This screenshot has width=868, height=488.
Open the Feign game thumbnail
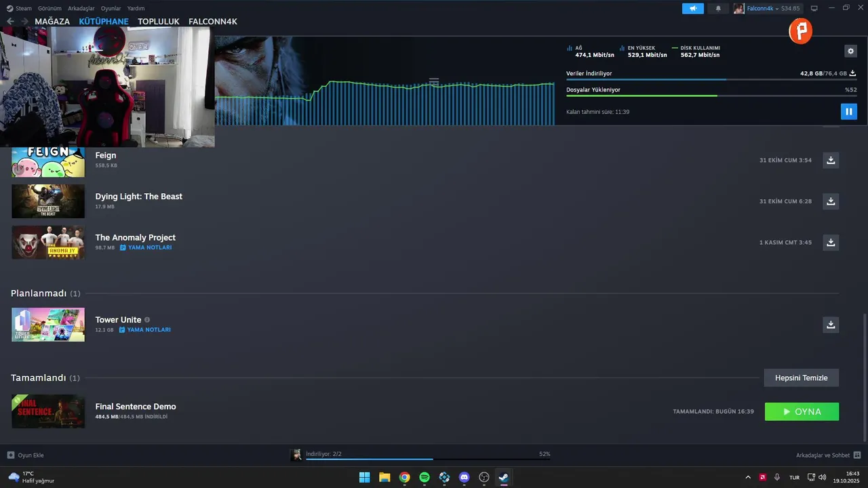click(x=48, y=162)
